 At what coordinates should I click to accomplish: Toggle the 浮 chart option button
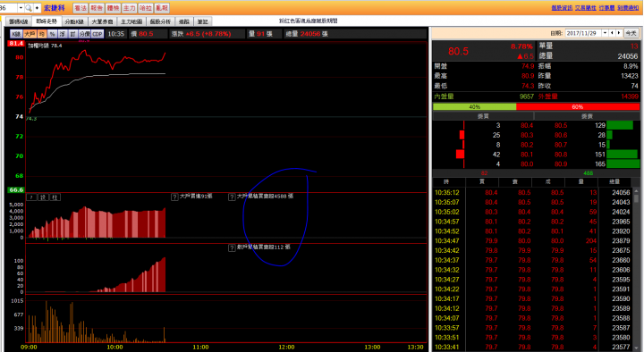(x=63, y=34)
